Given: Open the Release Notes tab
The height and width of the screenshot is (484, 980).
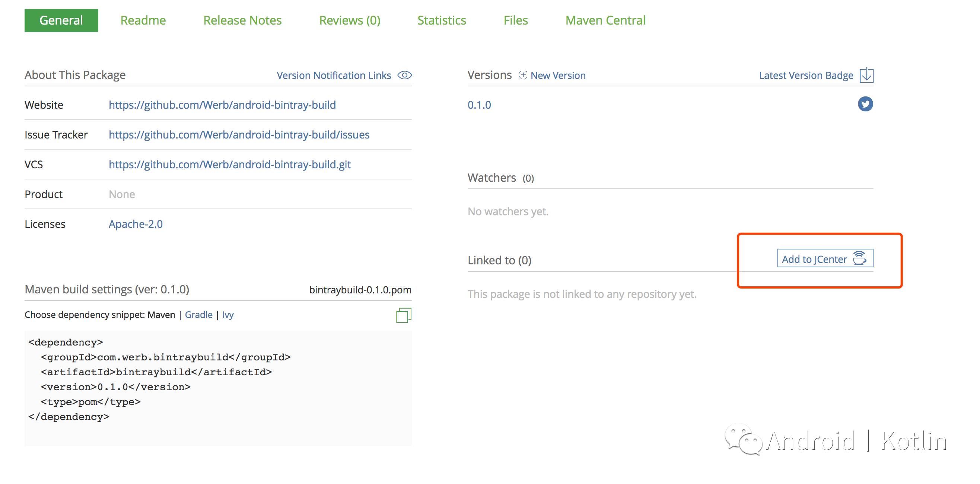Looking at the screenshot, I should (242, 20).
